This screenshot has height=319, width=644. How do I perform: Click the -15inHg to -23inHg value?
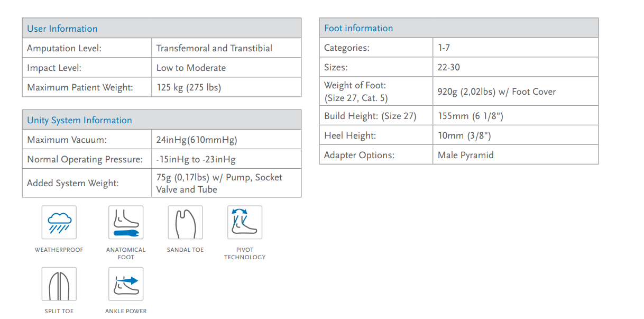(x=196, y=159)
